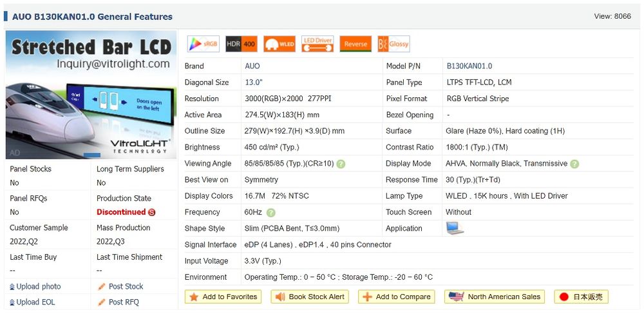Screen dimensions: 644x314
Task: Click the Post RFQ pencil icon
Action: (102, 302)
